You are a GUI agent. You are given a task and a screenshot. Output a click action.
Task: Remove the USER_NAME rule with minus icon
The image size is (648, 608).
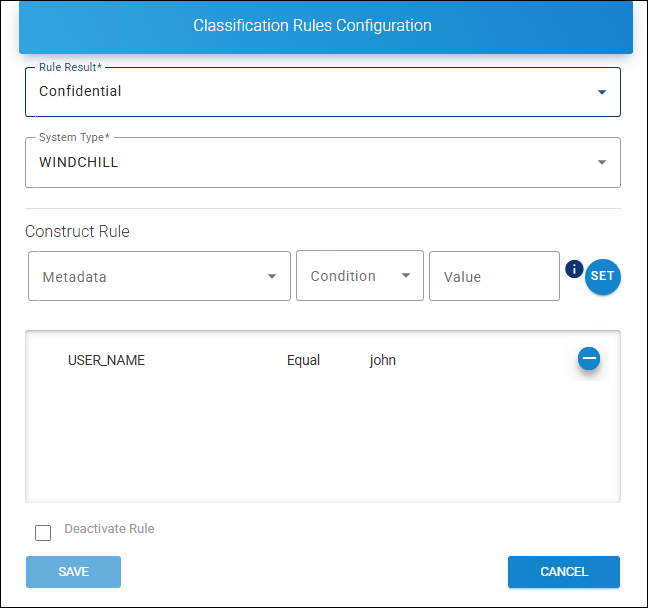pos(589,358)
